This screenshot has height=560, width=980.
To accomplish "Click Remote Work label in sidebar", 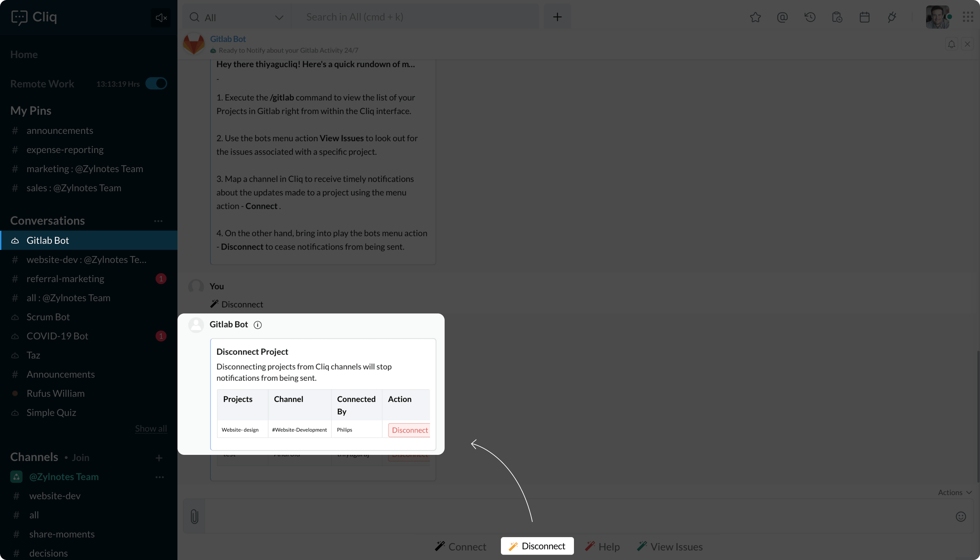I will click(42, 84).
